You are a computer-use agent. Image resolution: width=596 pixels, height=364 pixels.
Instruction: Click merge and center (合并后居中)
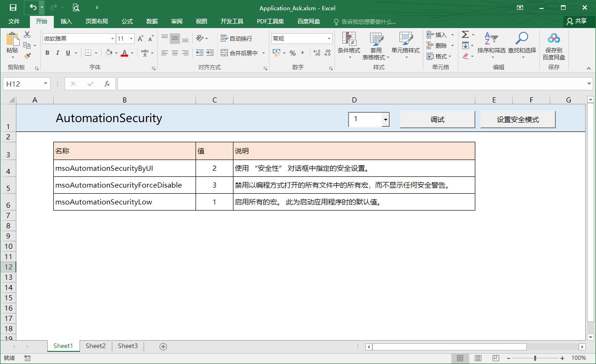click(x=240, y=53)
